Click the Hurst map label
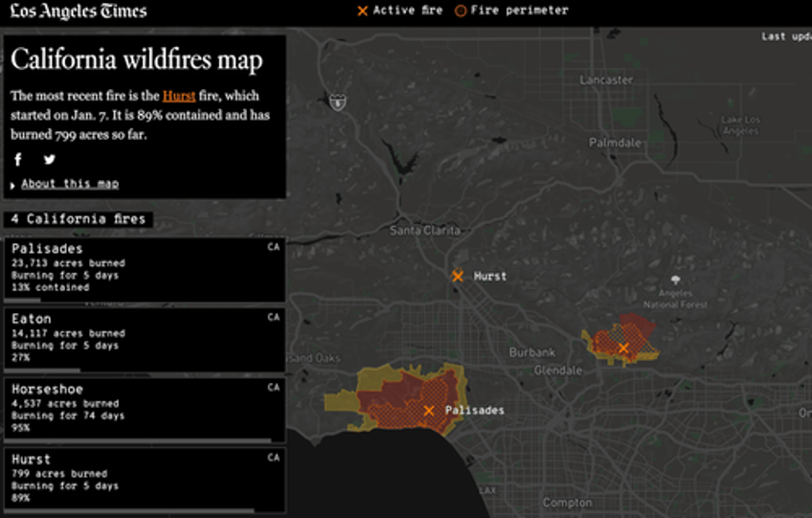Image resolution: width=812 pixels, height=518 pixels. (x=490, y=276)
